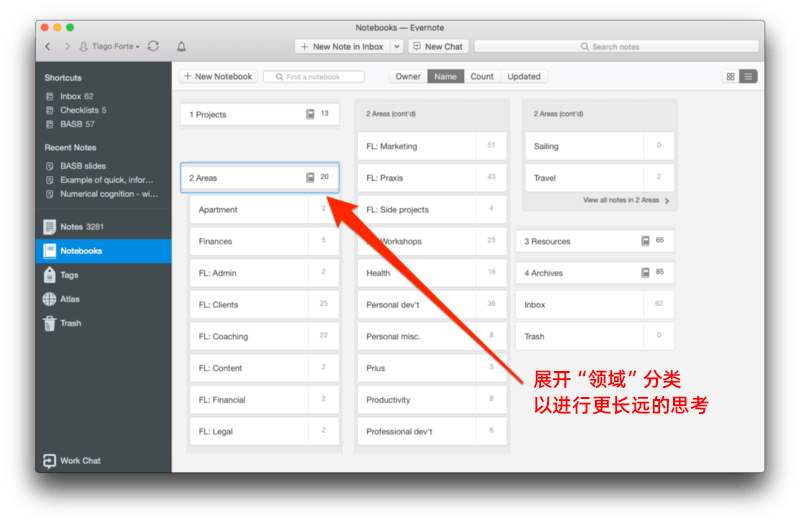Open the FL: Marketing notebook
800x523 pixels.
click(432, 146)
